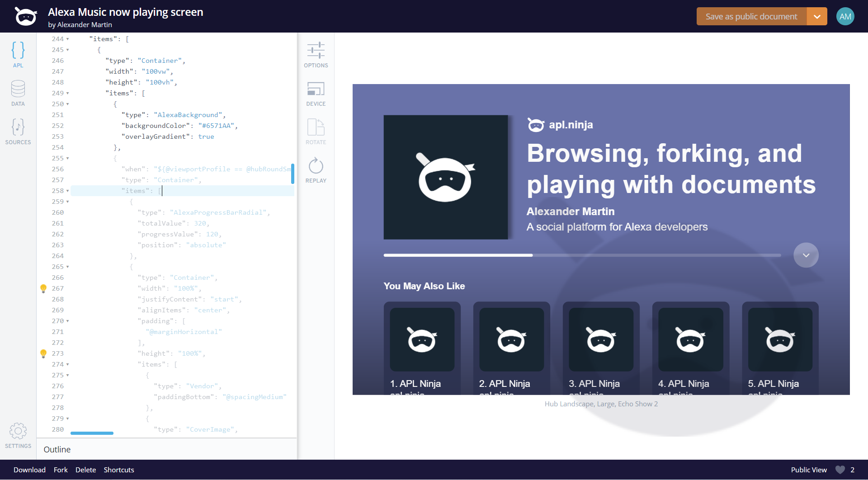Click Public View link
The image size is (868, 480).
click(809, 470)
